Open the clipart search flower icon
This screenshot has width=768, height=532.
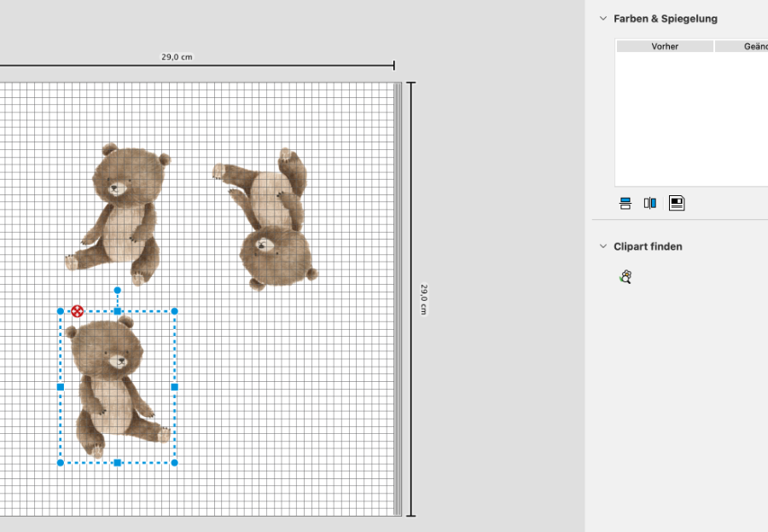tap(625, 276)
